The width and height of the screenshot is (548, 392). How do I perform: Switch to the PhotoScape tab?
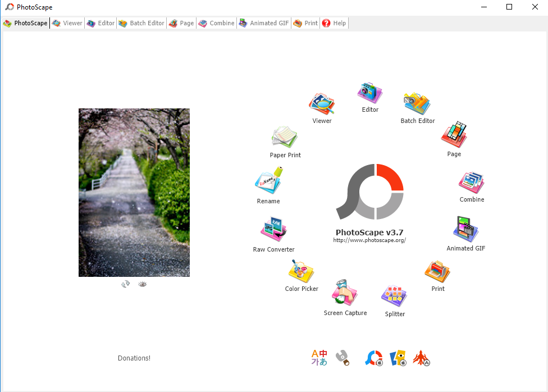[x=25, y=23]
